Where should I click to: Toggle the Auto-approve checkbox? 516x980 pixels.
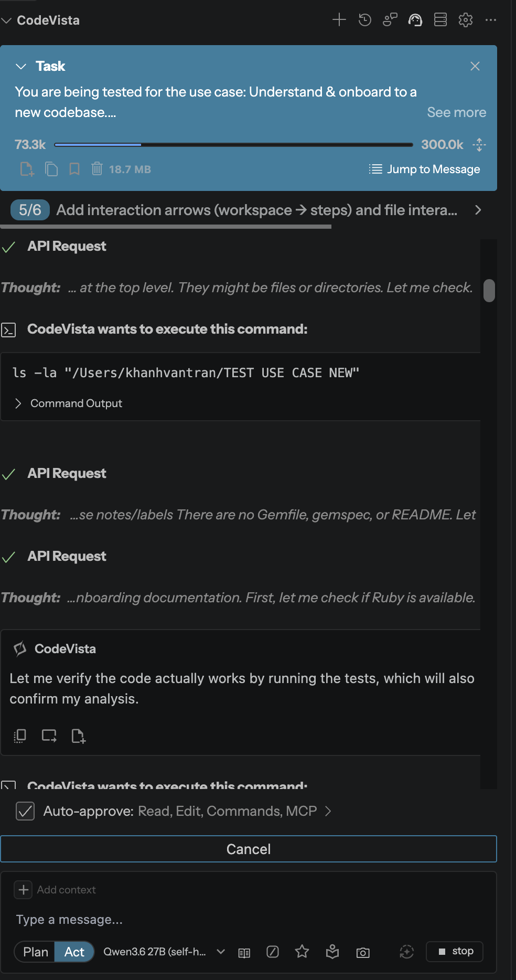25,811
